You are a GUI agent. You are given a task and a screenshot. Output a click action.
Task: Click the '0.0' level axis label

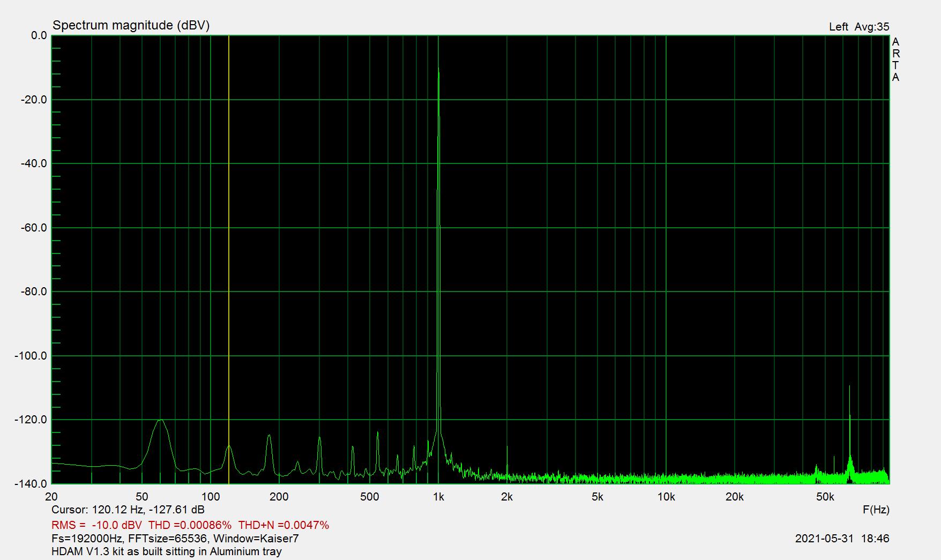(x=39, y=35)
